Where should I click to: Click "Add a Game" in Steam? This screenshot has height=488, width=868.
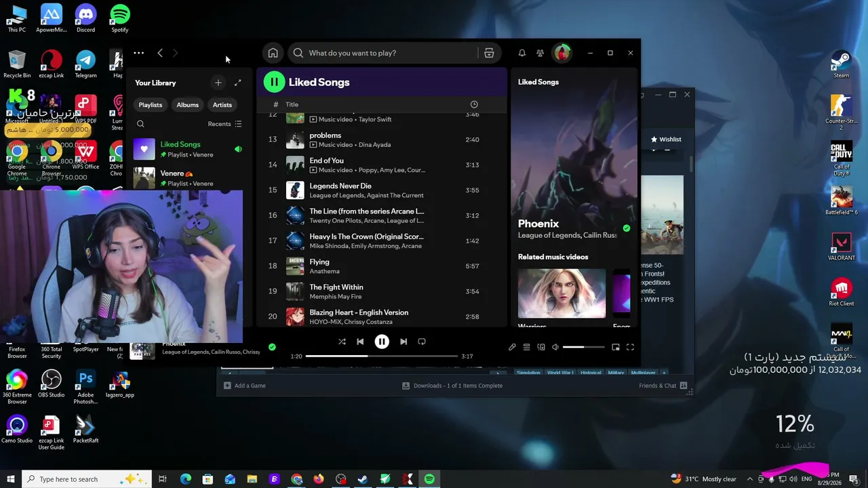(x=245, y=386)
